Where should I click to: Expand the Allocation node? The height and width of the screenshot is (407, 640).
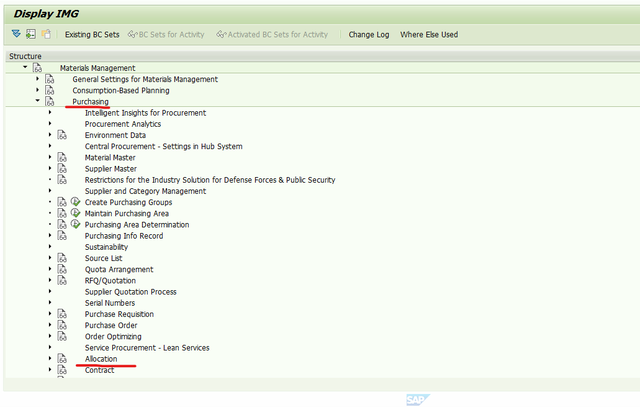click(50, 358)
